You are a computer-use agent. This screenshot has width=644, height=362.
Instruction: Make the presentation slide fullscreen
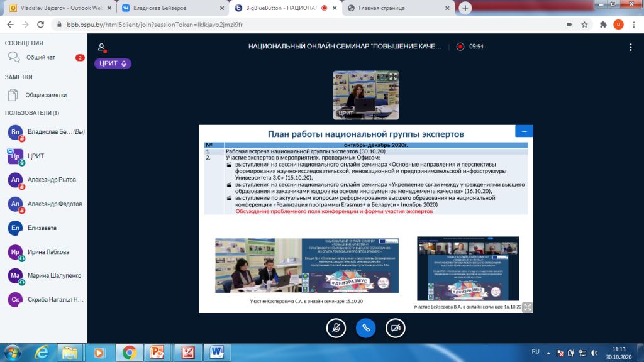click(x=527, y=307)
